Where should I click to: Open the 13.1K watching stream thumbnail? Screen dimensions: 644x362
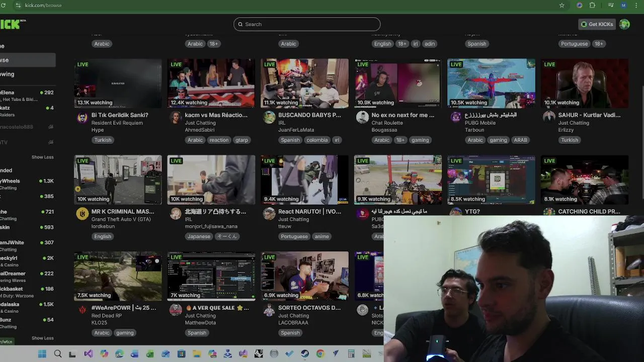(118, 83)
